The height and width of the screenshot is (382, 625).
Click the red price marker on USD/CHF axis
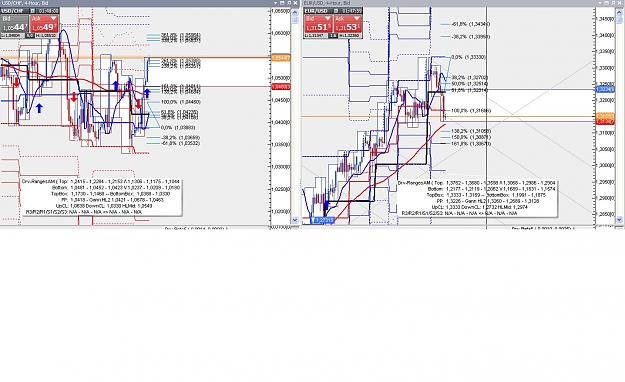281,87
